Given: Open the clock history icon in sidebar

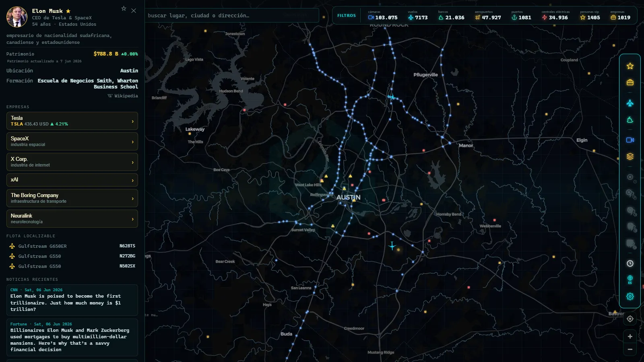Looking at the screenshot, I should point(630,263).
